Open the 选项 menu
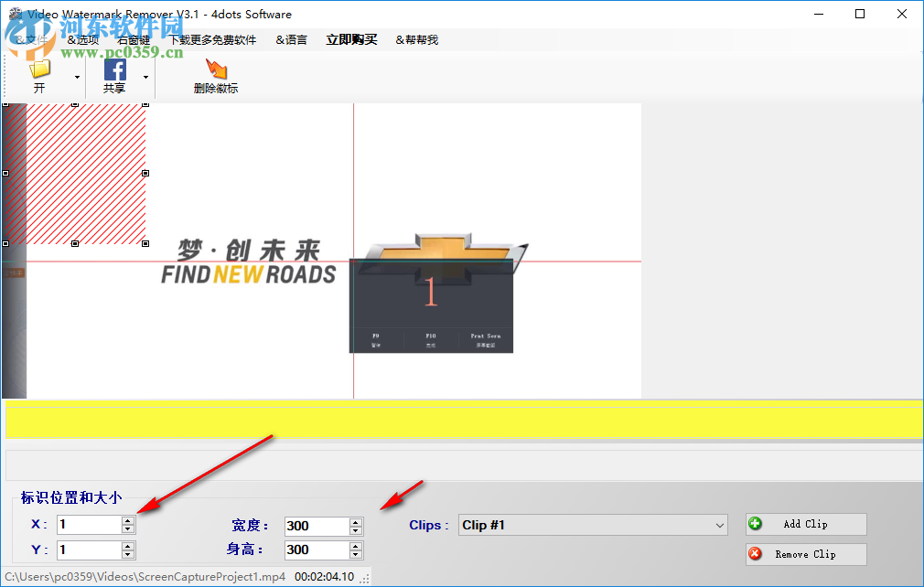 pyautogui.click(x=82, y=39)
